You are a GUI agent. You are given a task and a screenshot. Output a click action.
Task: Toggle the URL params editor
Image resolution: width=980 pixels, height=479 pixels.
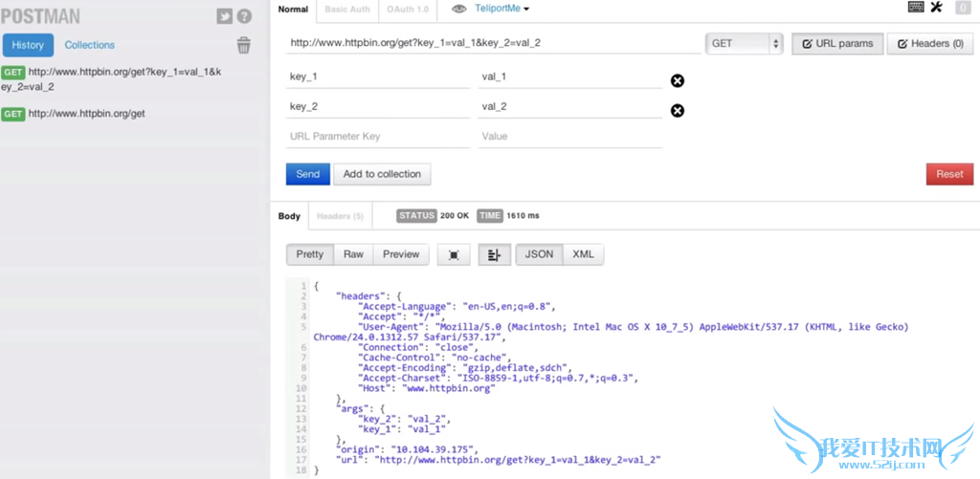coord(836,44)
